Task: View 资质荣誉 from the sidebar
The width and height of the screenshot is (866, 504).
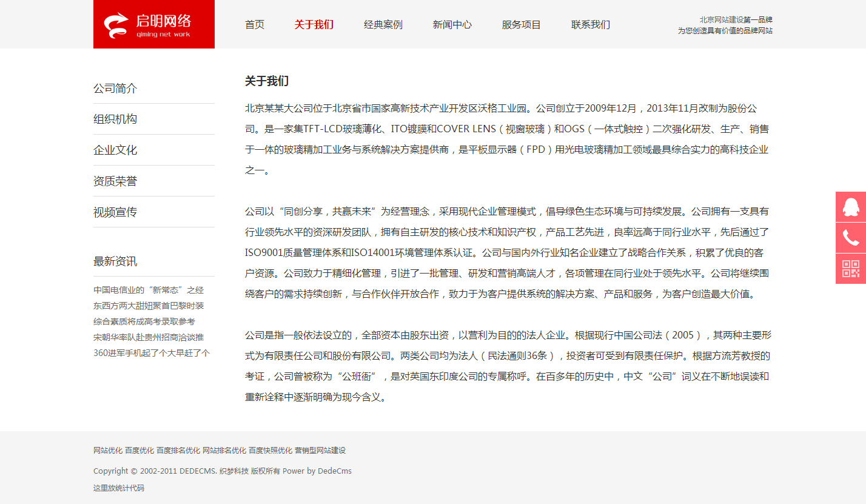Action: point(115,181)
